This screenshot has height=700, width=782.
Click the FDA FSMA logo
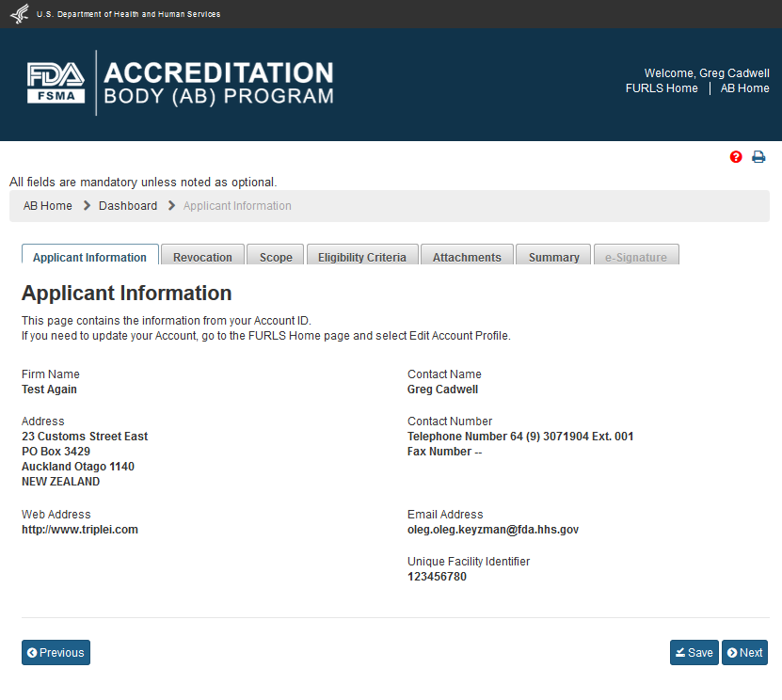point(56,83)
